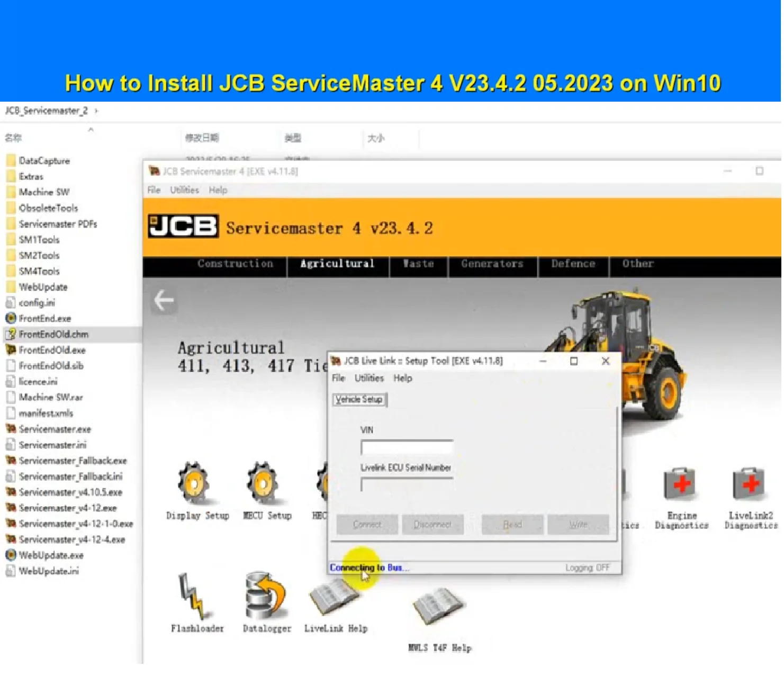Switch to the Agricultural tab
Viewport: 784px width, 675px height.
tap(338, 265)
